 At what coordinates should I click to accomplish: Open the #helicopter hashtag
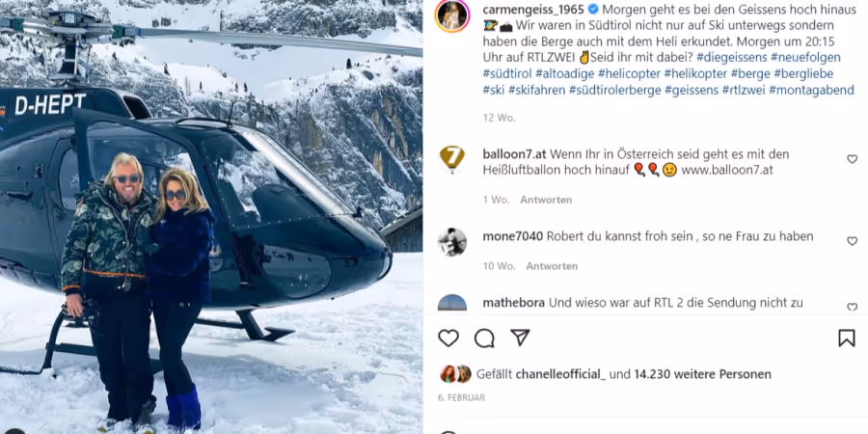coord(629,73)
